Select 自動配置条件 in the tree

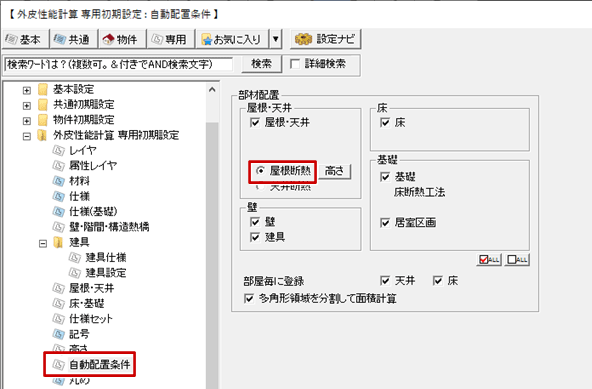pyautogui.click(x=100, y=365)
